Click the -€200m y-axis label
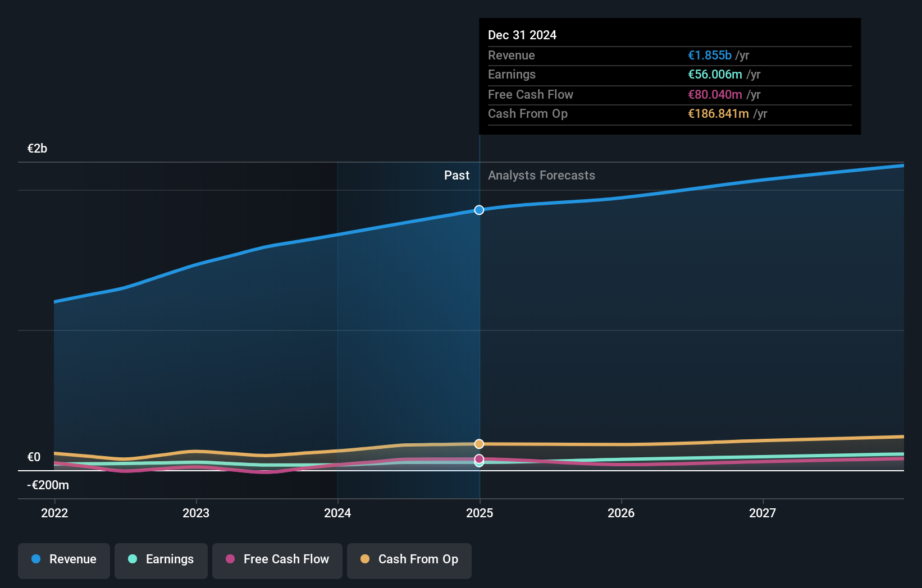This screenshot has height=588, width=922. pyautogui.click(x=48, y=485)
